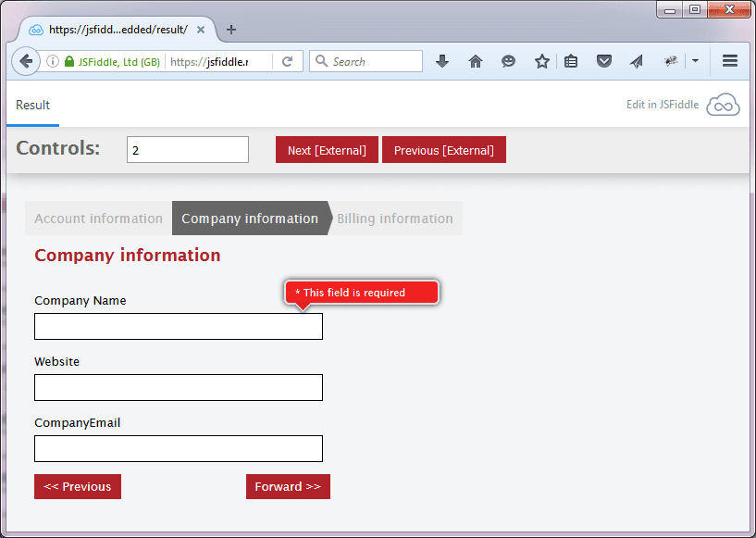Click the JSFiddle cloud logo
Viewport: 756px width, 538px height.
point(723,105)
